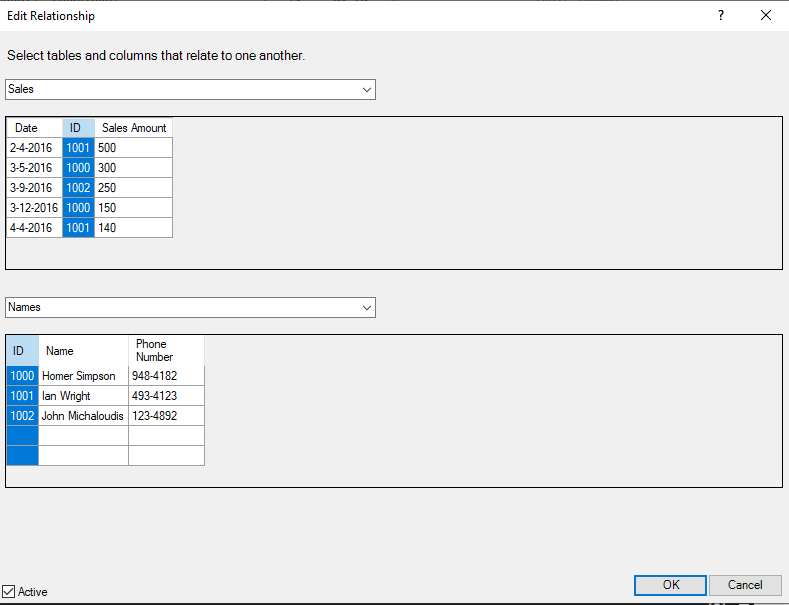Viewport: 789px width, 605px height.
Task: Click phone number 493-4123
Action: click(167, 396)
